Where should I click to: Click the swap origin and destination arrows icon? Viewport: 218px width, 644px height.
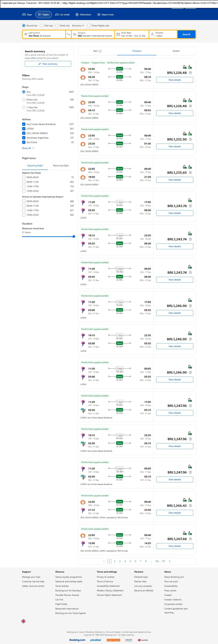click(x=69, y=34)
